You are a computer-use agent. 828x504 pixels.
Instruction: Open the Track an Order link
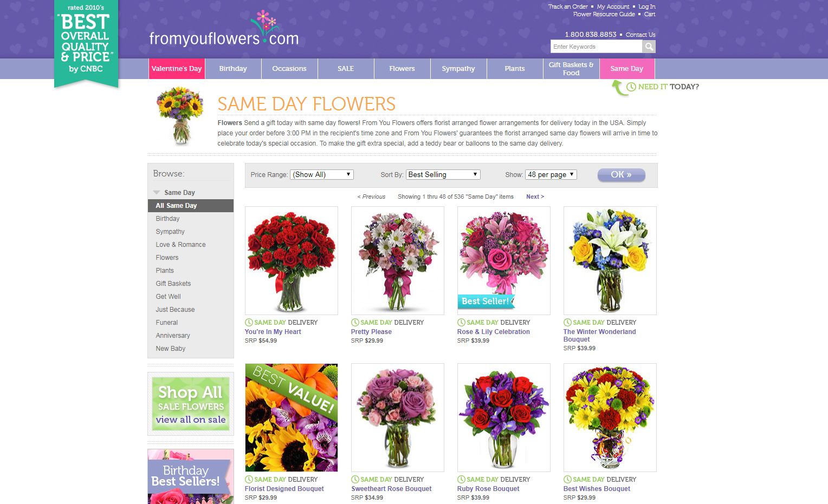coord(568,6)
